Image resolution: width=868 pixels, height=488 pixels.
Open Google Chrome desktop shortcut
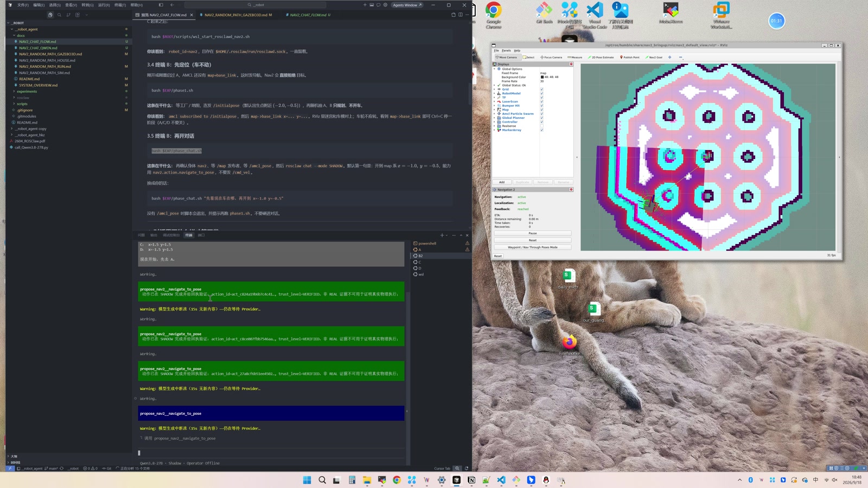[493, 15]
